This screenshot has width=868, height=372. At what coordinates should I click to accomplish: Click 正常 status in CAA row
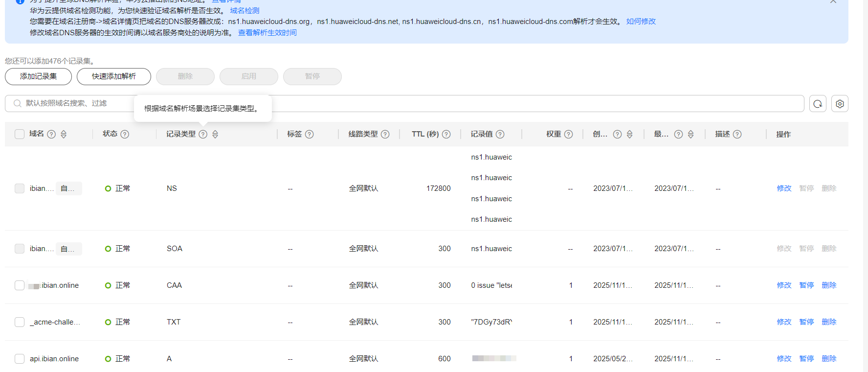click(123, 285)
